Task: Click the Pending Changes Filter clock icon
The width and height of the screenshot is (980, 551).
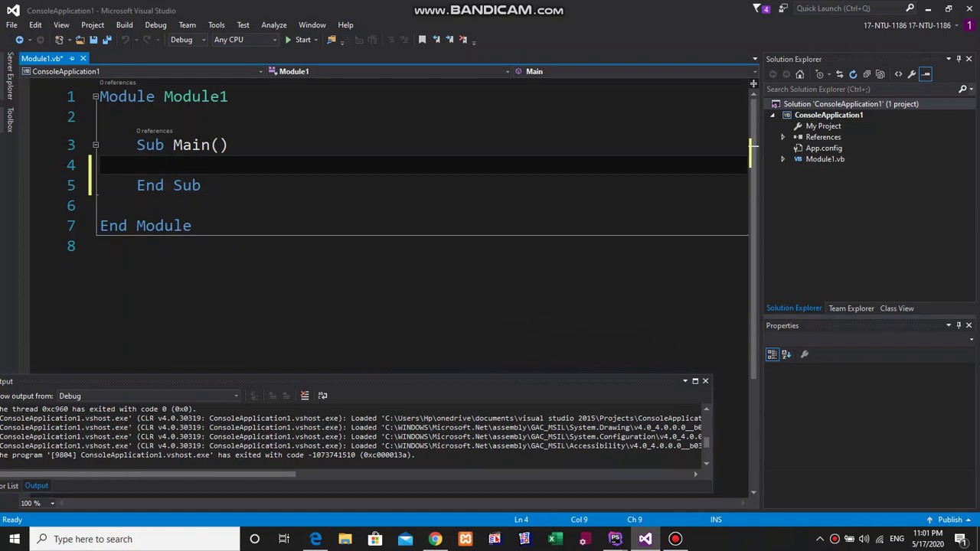Action: (x=820, y=74)
